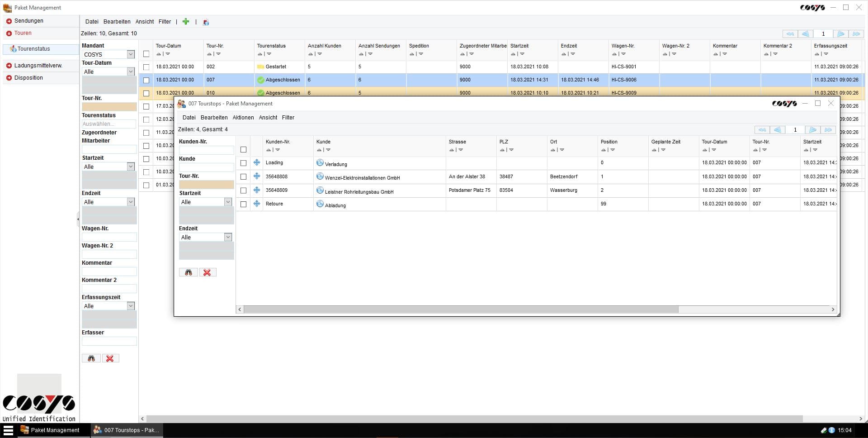The width and height of the screenshot is (868, 438).
Task: Check the checkbox on the Retoure row
Action: click(244, 204)
